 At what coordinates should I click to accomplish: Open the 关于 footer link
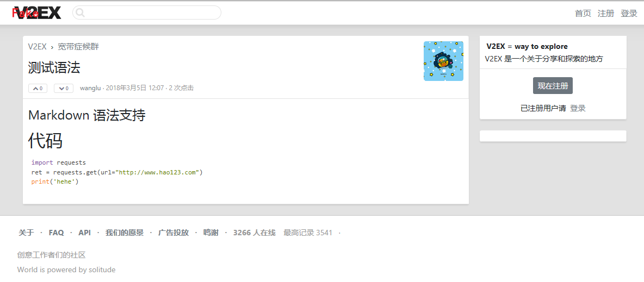tap(26, 233)
